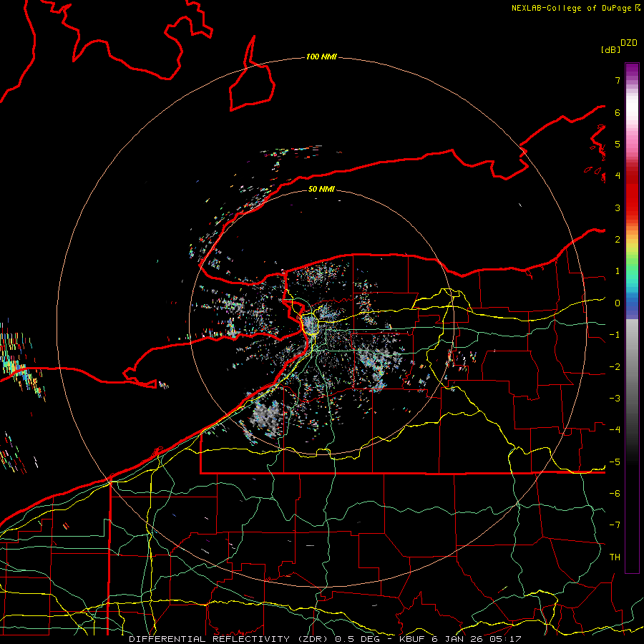Select the "-5" tick label on color scale

(x=615, y=462)
